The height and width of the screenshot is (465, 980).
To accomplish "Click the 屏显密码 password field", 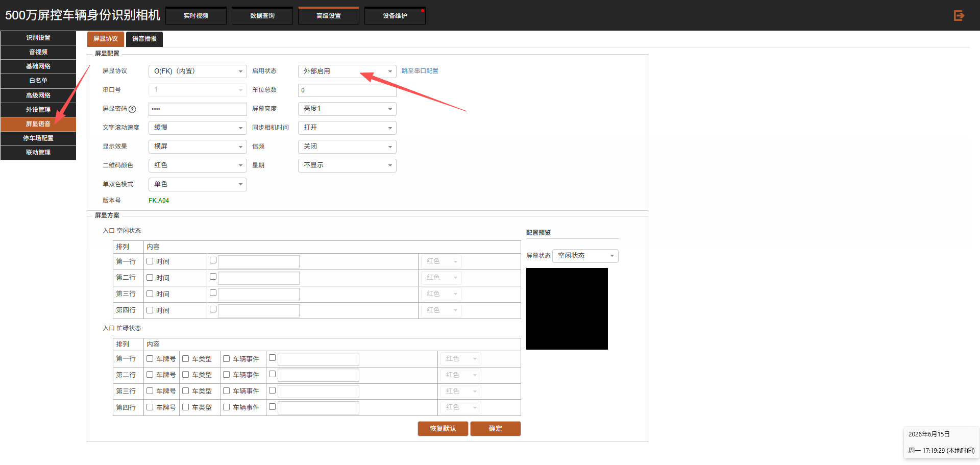I will 198,109.
